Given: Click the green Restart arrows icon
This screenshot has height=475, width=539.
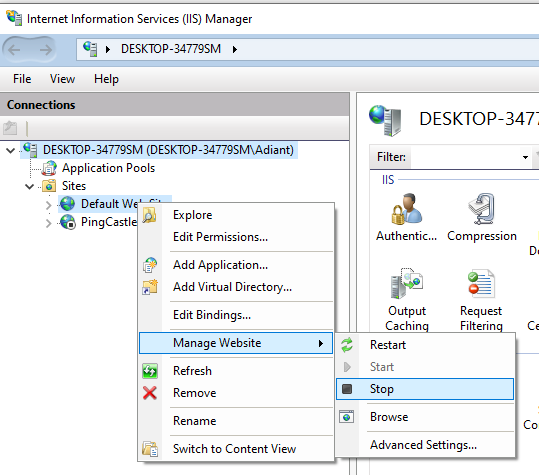Looking at the screenshot, I should 347,345.
